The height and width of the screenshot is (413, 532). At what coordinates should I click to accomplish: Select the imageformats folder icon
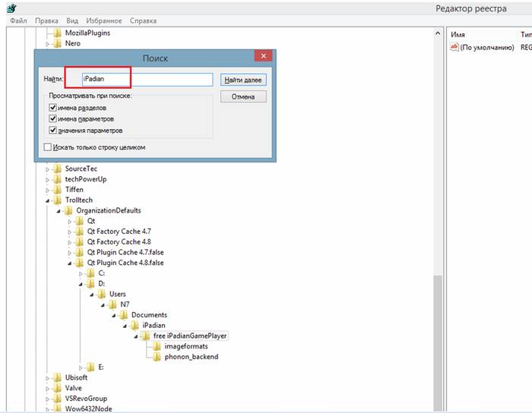(158, 346)
